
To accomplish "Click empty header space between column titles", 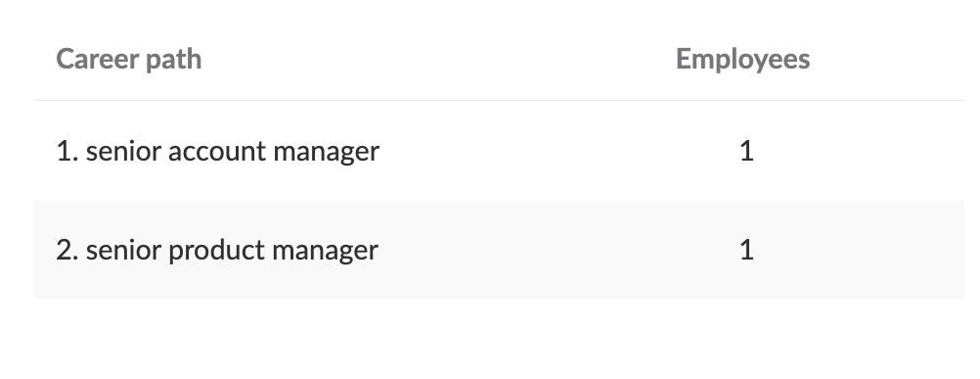I will 437,60.
